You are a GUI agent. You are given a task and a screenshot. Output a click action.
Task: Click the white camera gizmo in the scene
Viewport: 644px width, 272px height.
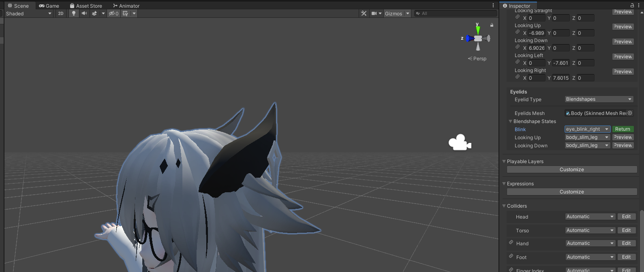coord(460,142)
